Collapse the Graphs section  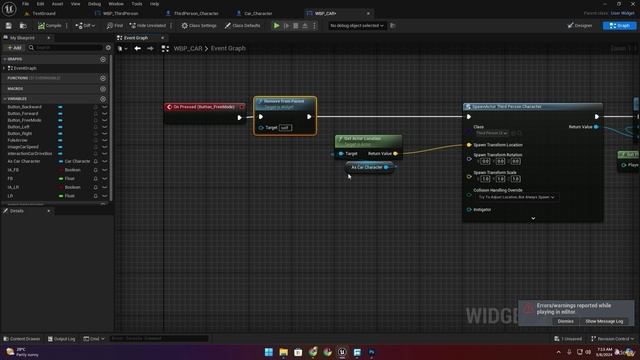pyautogui.click(x=4, y=59)
